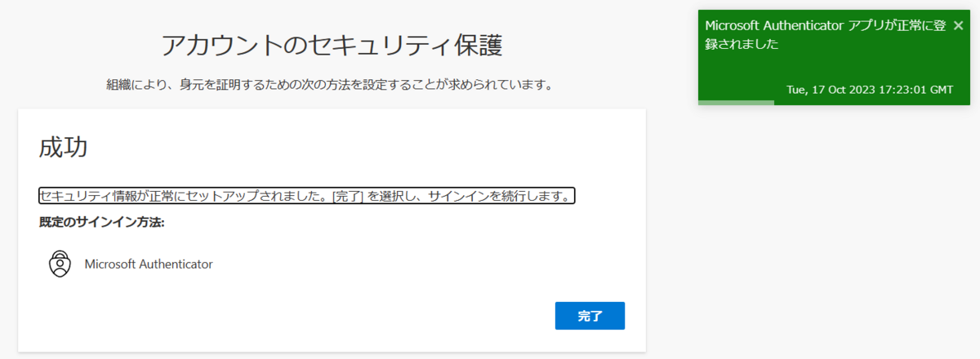Screen dimensions: 980x359
Task: Click the word GMT in notification
Action: pos(940,90)
